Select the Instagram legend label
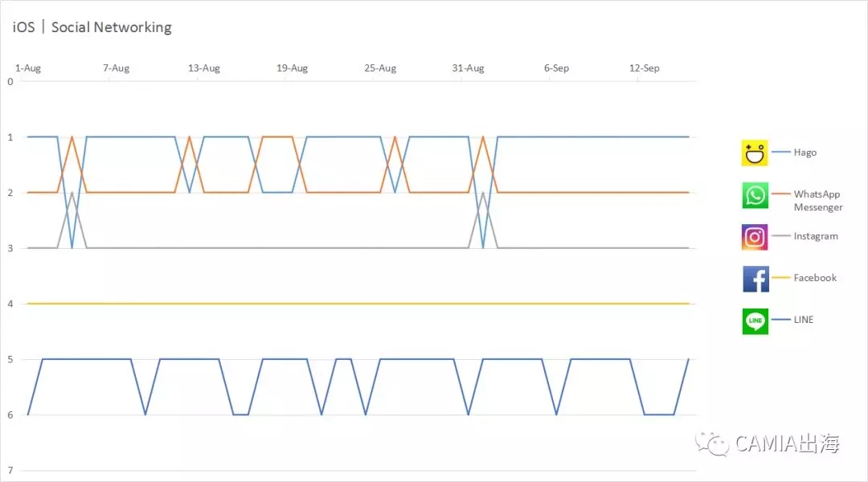The height and width of the screenshot is (482, 868). 815,236
